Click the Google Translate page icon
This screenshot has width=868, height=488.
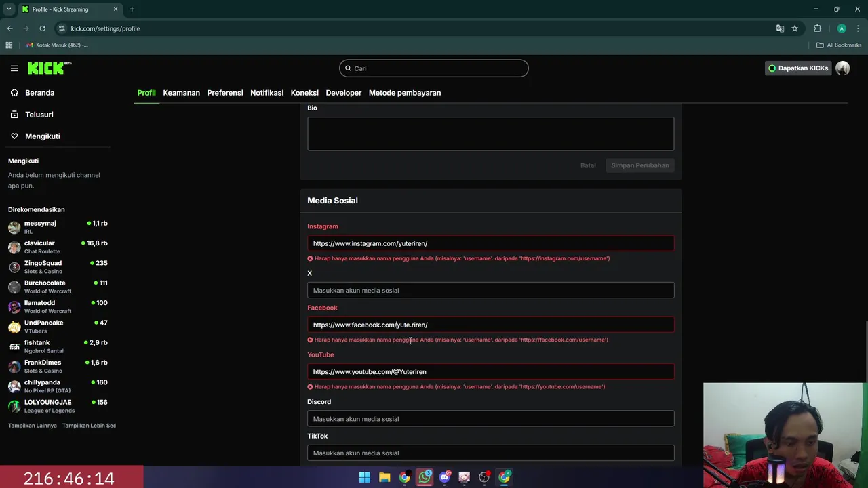[x=780, y=28]
